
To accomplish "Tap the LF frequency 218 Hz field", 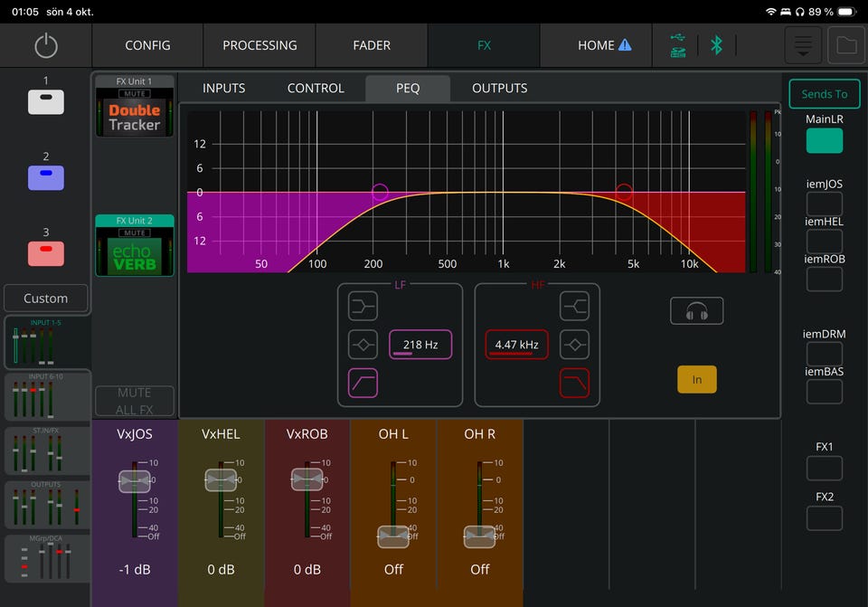I will point(420,345).
